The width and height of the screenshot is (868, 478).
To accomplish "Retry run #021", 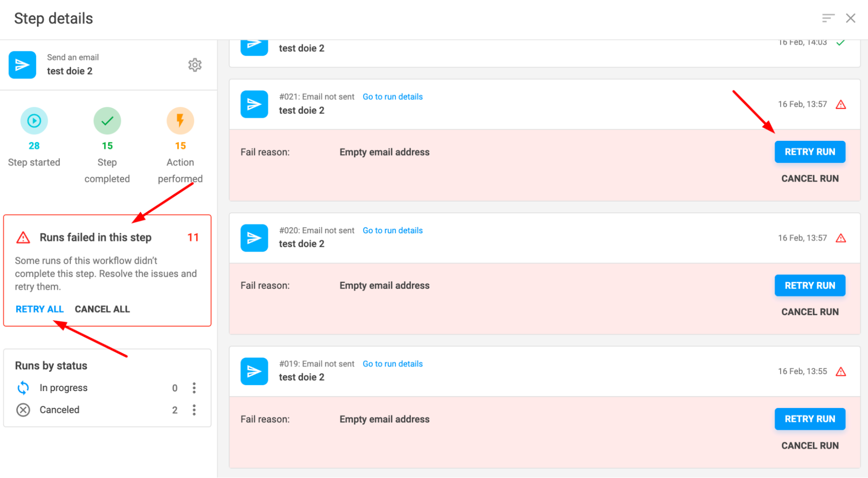I will [810, 152].
